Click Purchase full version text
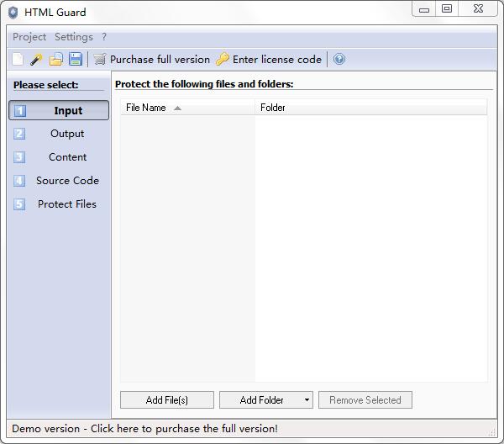Viewport: 504px width, 444px height. tap(160, 60)
